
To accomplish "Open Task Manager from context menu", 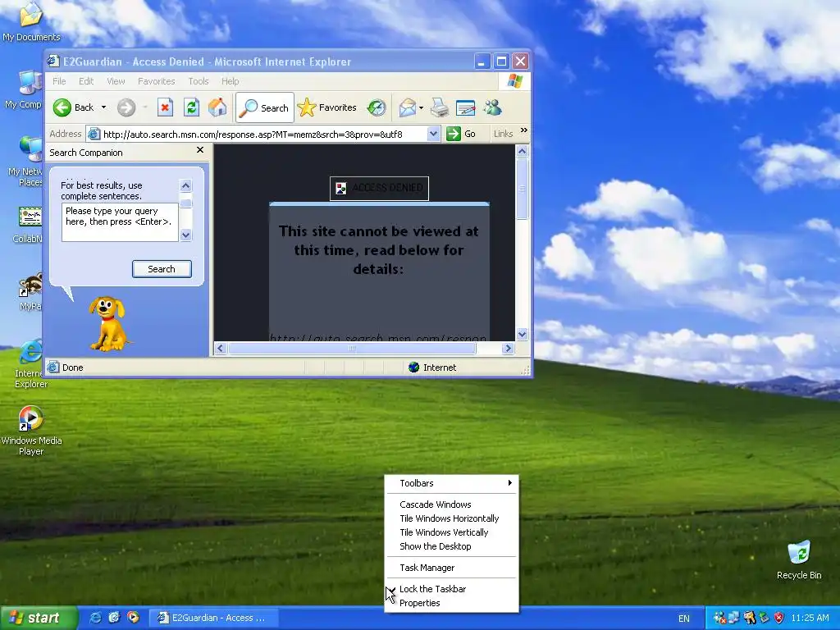I will coord(452,568).
